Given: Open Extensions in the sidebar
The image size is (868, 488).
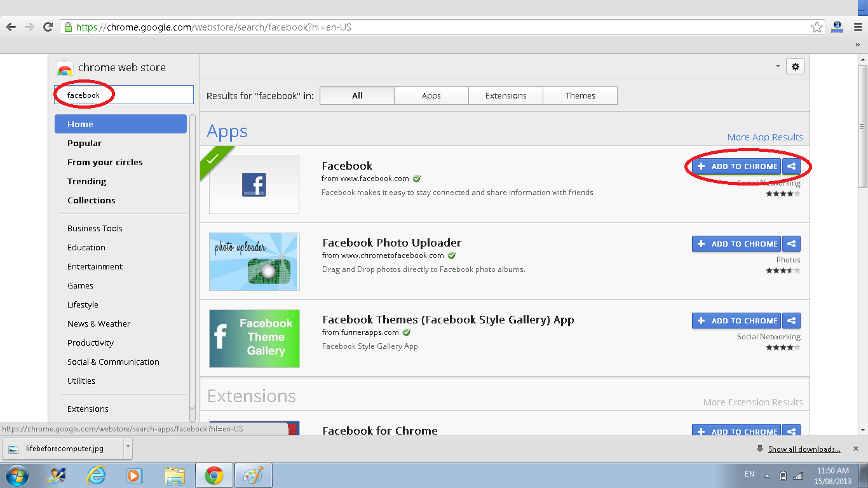Looking at the screenshot, I should (88, 409).
